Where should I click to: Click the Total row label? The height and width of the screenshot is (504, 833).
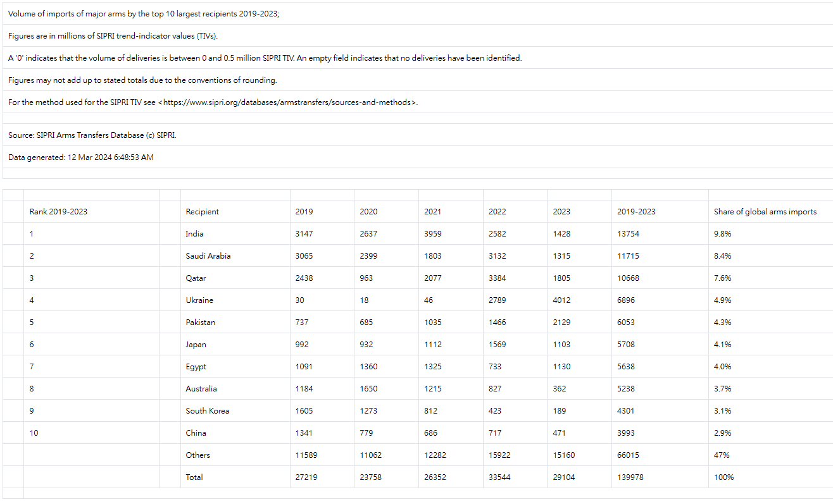pyautogui.click(x=194, y=477)
